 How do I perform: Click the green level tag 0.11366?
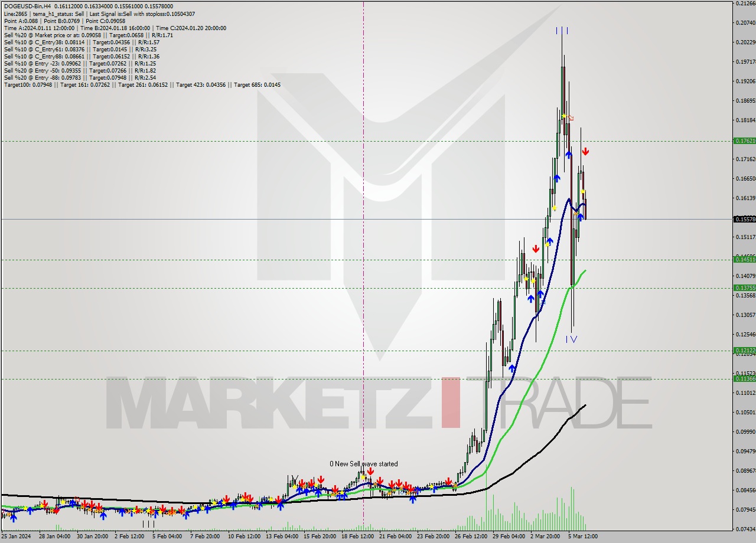click(x=744, y=379)
